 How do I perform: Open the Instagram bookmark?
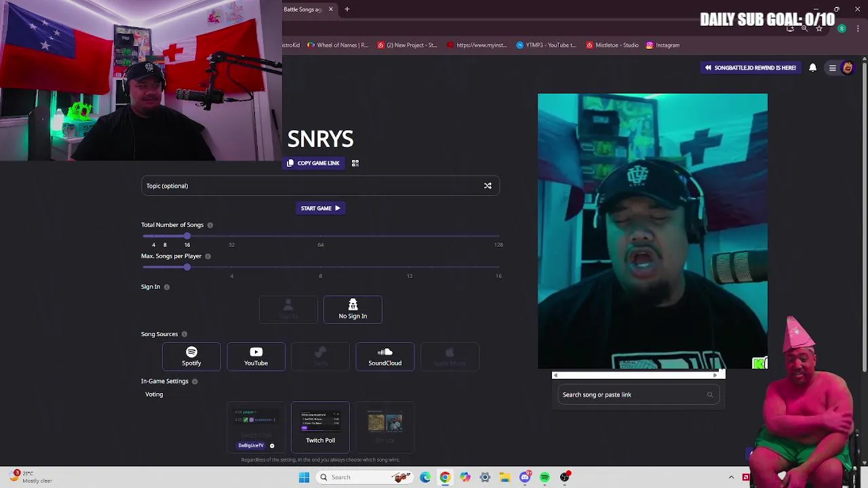663,45
